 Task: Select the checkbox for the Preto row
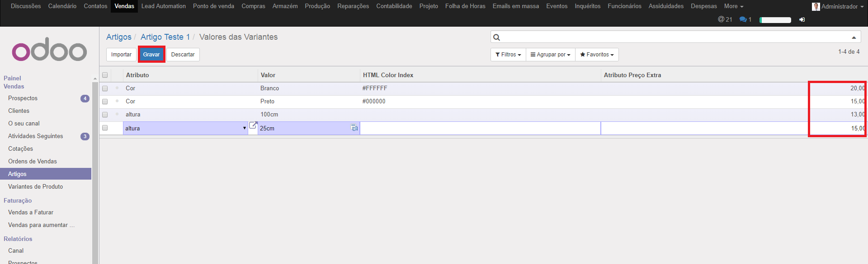[x=105, y=102]
